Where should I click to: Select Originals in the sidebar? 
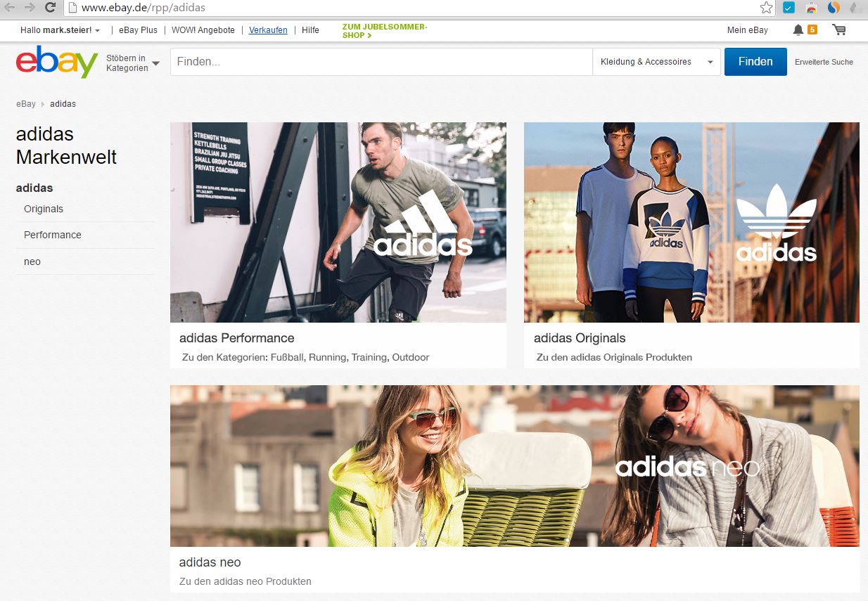44,209
